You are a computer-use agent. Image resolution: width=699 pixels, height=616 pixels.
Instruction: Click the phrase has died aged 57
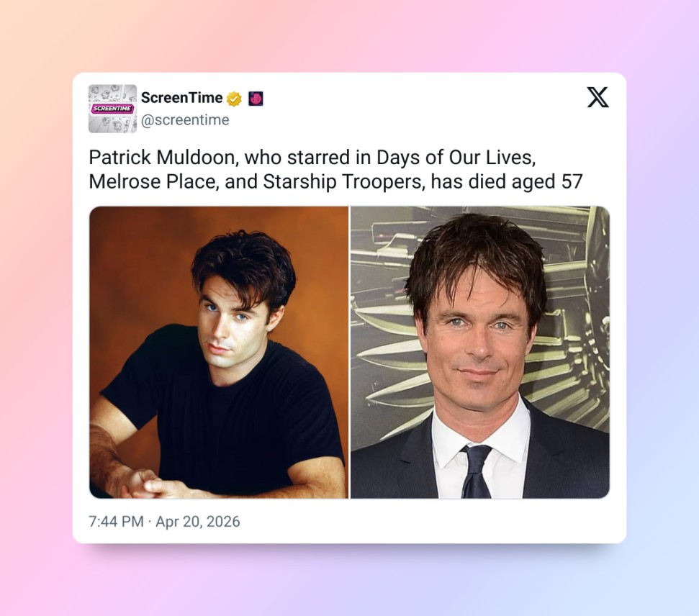[x=507, y=181]
